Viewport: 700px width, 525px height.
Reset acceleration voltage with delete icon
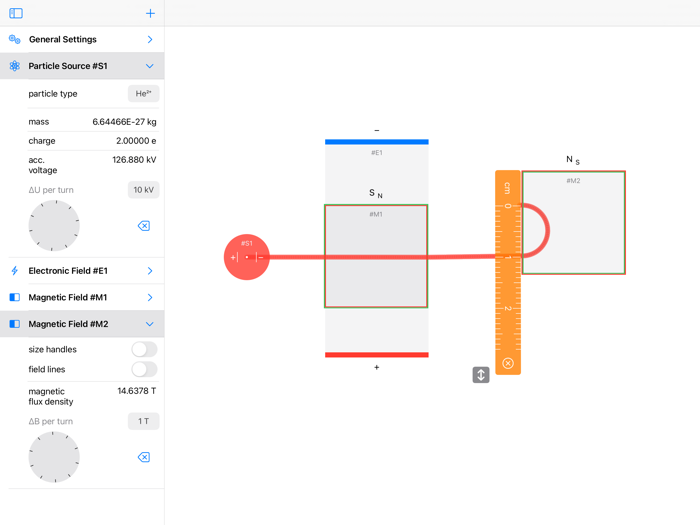point(144,226)
